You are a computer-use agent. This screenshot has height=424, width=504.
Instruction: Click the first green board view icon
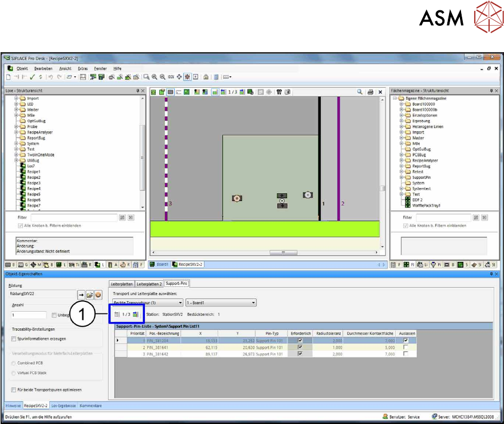[153, 92]
